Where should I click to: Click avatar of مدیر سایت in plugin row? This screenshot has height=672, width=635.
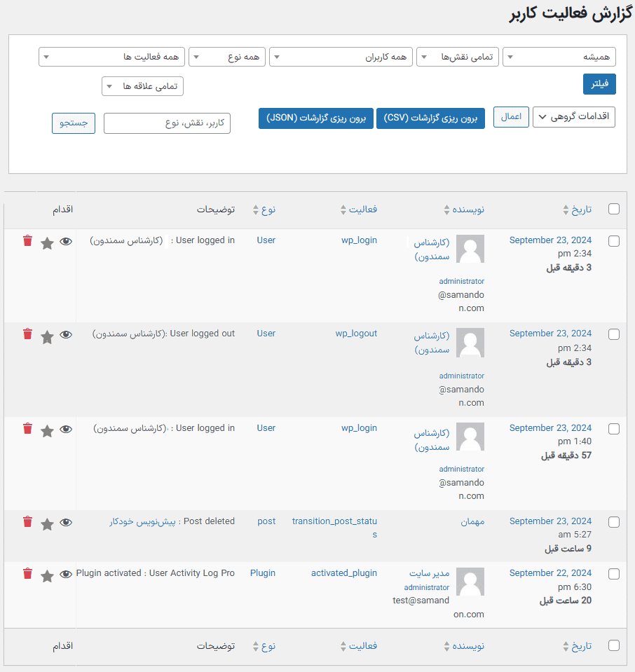tap(470, 582)
